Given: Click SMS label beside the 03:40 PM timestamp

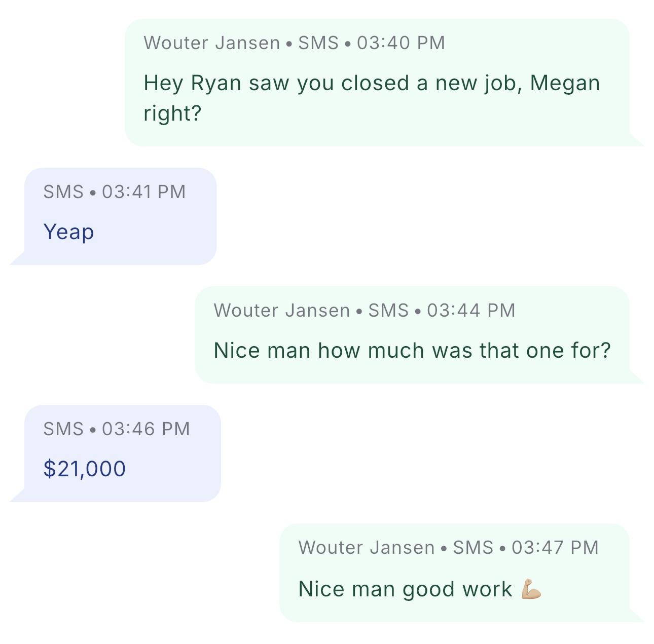Looking at the screenshot, I should click(318, 43).
